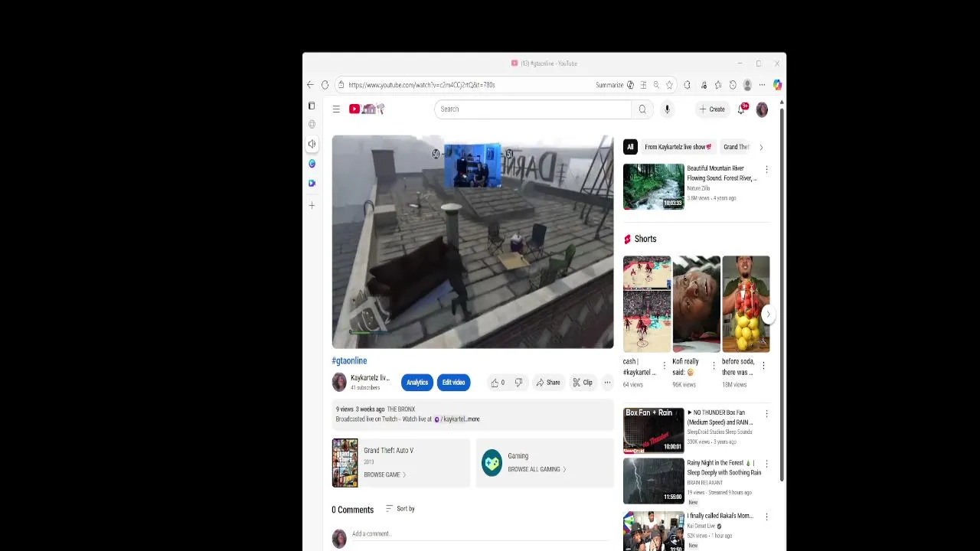Open options for Kofi really said short
The width and height of the screenshot is (980, 551).
[714, 366]
